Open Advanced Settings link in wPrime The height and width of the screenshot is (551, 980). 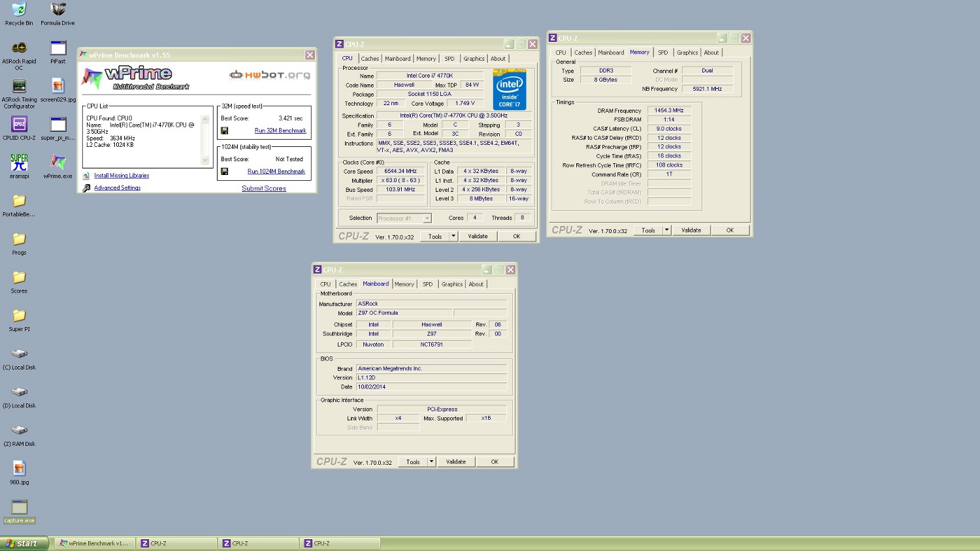tap(117, 188)
